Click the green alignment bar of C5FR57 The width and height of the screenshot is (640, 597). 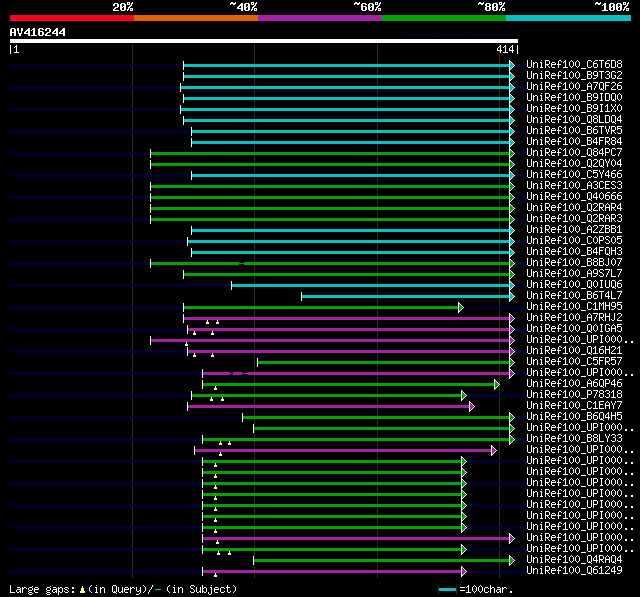(x=384, y=363)
